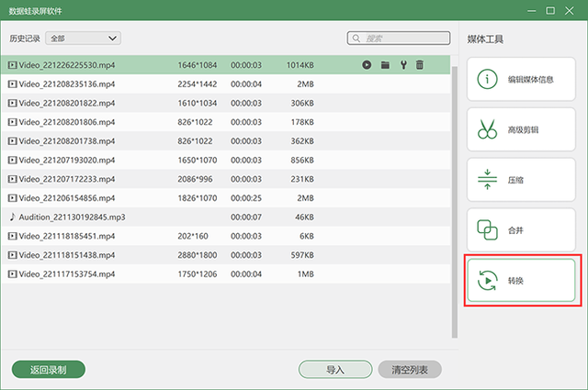The width and height of the screenshot is (588, 390).
Task: Select Video_221117153754.mp4 file name
Action: click(x=67, y=274)
